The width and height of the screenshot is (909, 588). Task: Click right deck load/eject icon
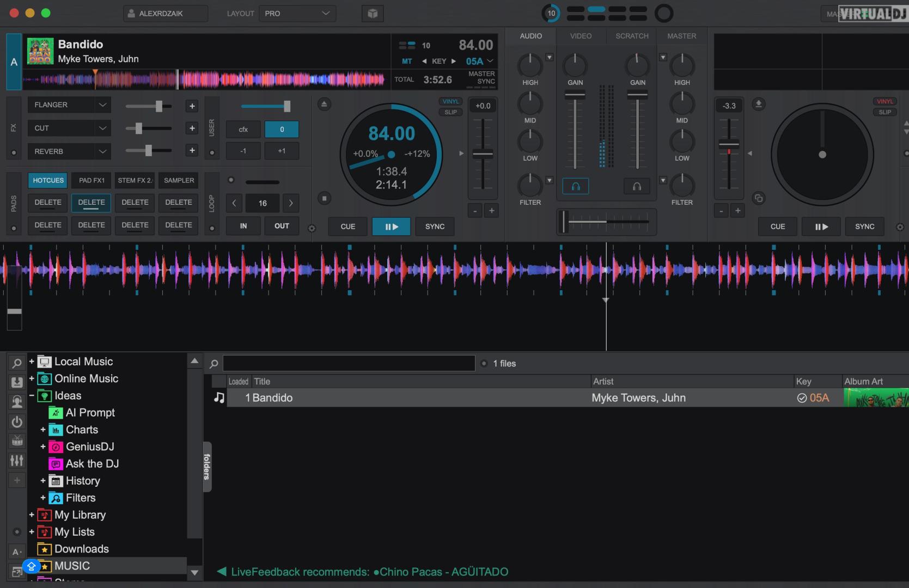(x=758, y=104)
